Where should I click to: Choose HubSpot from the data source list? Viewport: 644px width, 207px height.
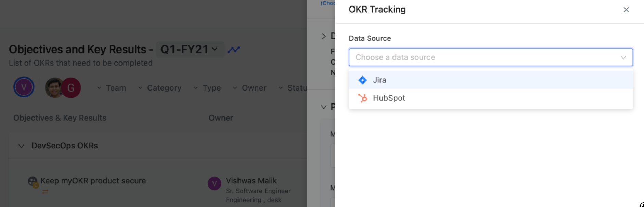pos(389,98)
